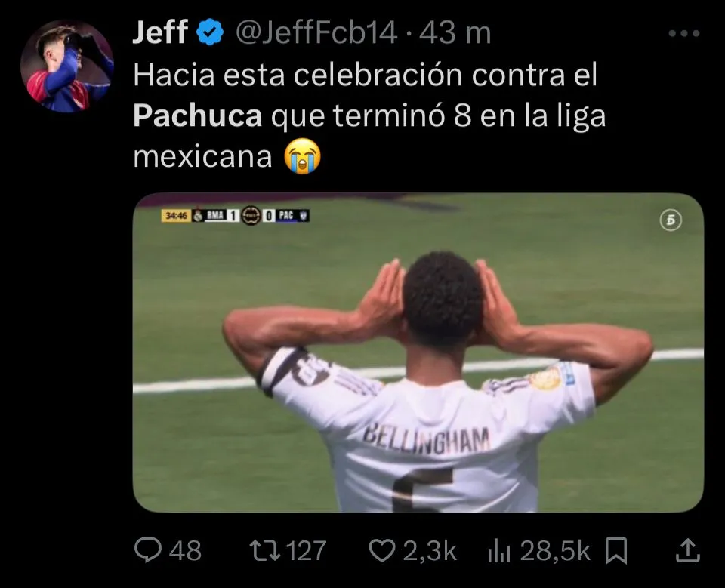View analytics bar chart icon
This screenshot has width=725, height=588.
[x=499, y=552]
